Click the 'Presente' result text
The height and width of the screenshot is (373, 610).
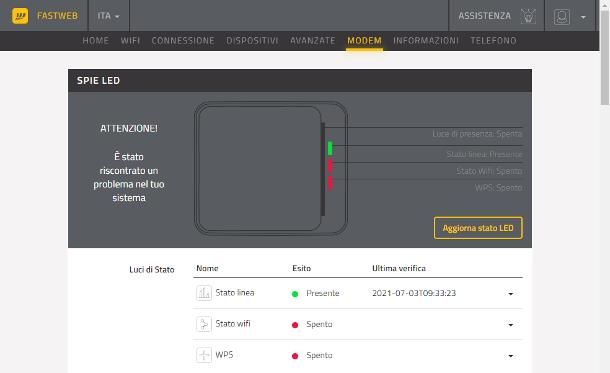(323, 293)
